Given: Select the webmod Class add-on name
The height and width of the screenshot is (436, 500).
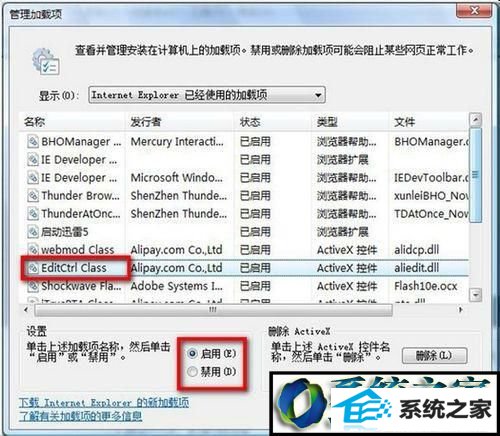Looking at the screenshot, I should (x=78, y=250).
